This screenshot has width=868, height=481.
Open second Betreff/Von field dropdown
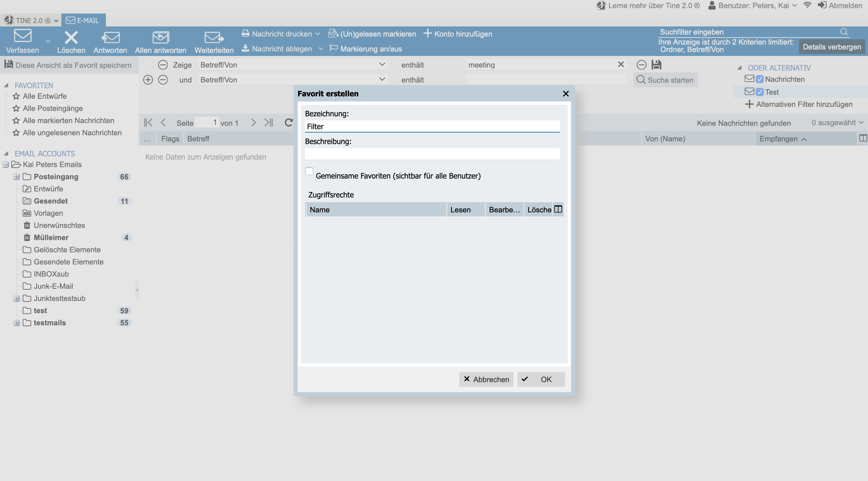tap(382, 79)
